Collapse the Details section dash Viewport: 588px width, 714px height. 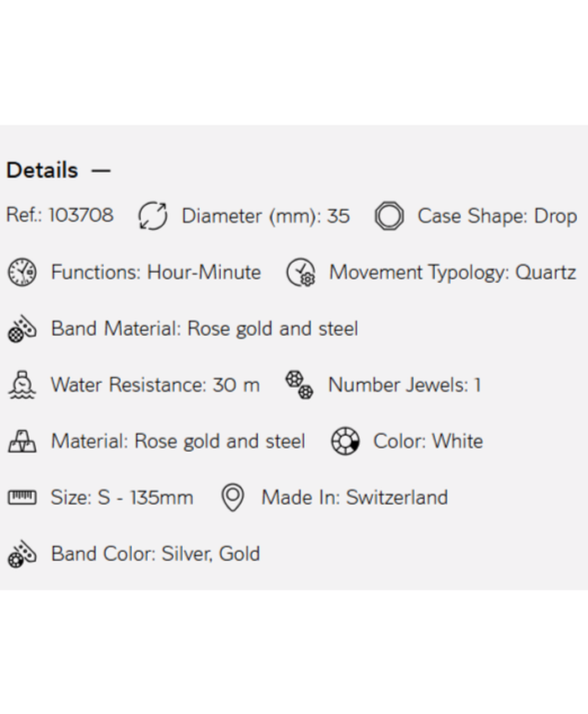101,171
